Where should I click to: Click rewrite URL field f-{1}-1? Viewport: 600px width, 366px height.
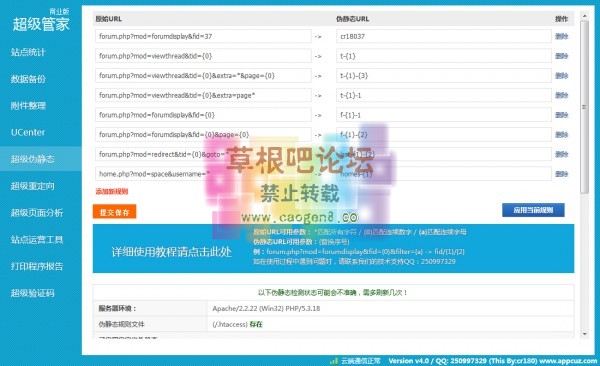click(x=444, y=115)
